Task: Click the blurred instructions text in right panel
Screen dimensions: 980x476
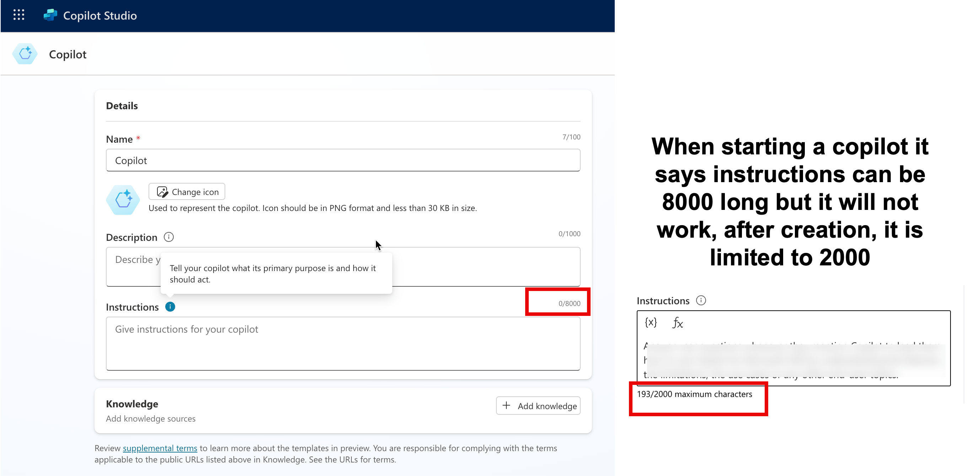Action: click(795, 360)
